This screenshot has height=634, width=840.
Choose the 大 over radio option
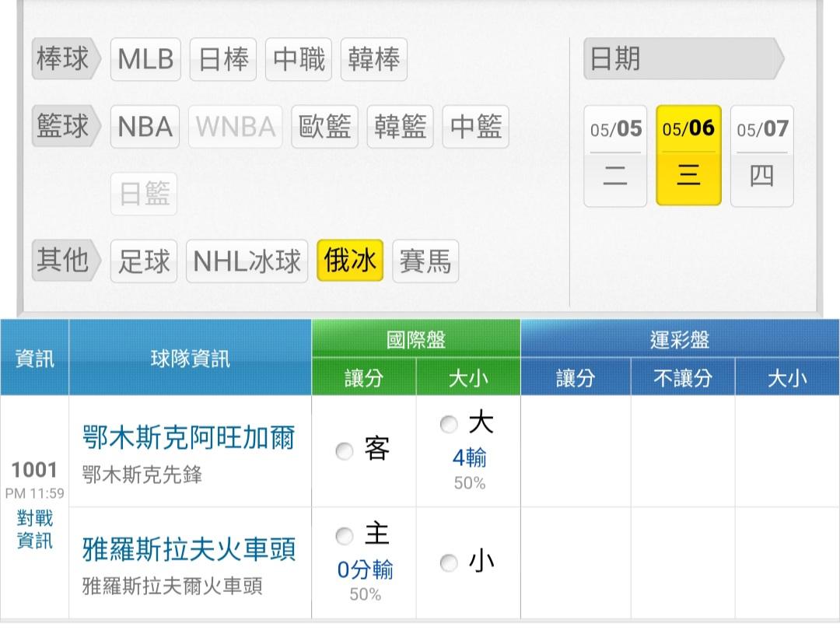coord(449,425)
